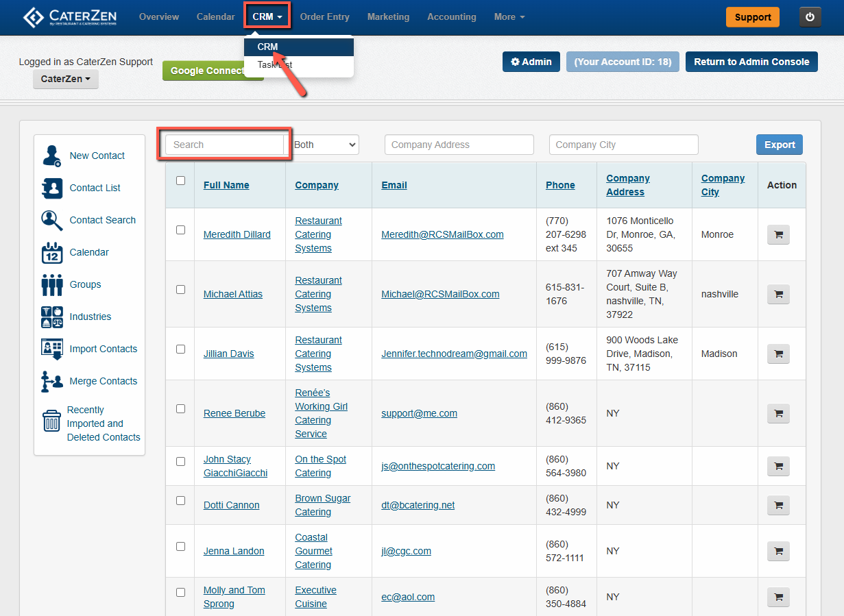Click Return to Admin Console

click(751, 62)
